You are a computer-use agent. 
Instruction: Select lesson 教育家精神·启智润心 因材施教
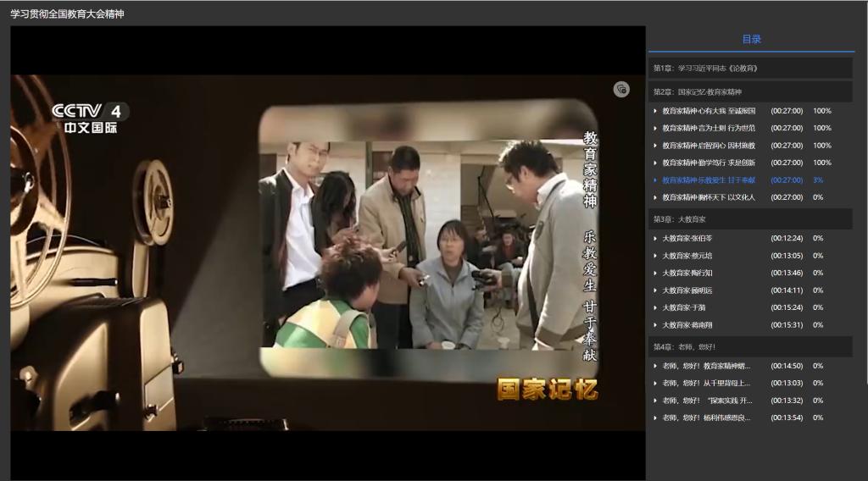(709, 146)
